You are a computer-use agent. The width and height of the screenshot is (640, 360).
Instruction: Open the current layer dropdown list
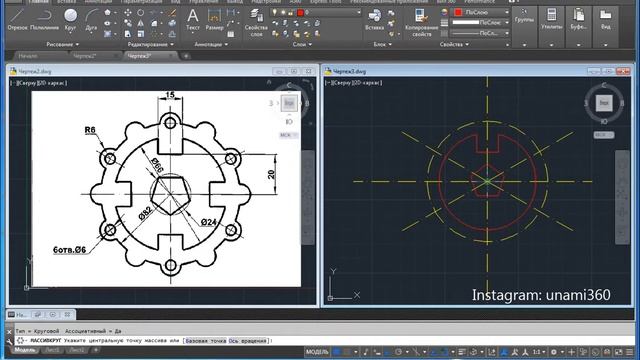click(x=316, y=13)
